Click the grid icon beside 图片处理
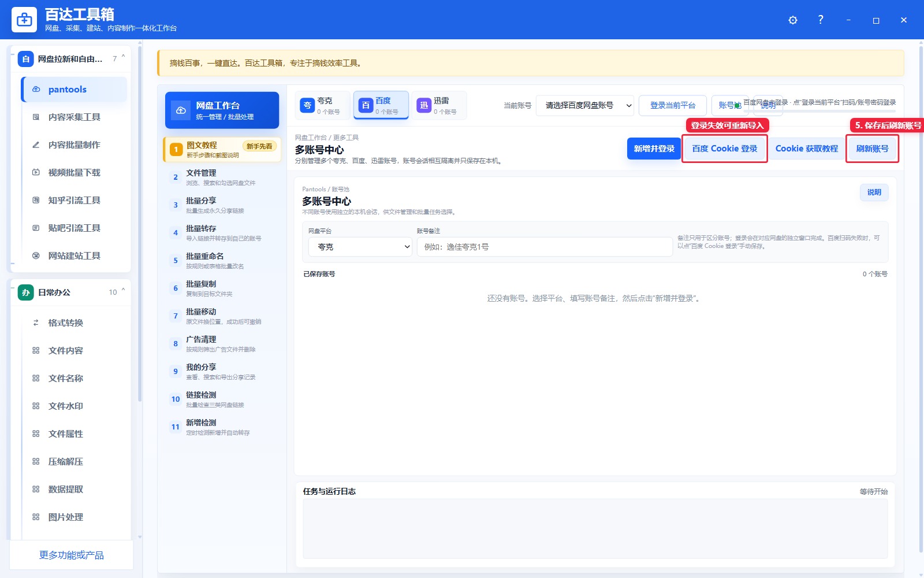The width and height of the screenshot is (924, 578). (x=36, y=517)
